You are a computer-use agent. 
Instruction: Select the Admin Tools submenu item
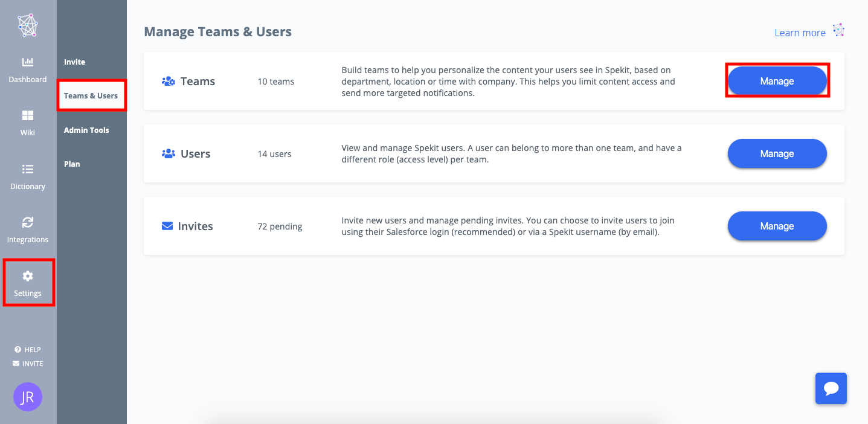pyautogui.click(x=86, y=130)
